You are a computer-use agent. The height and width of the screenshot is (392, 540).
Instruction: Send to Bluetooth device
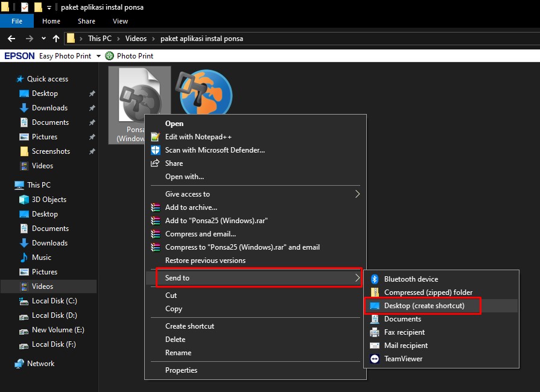442,279
